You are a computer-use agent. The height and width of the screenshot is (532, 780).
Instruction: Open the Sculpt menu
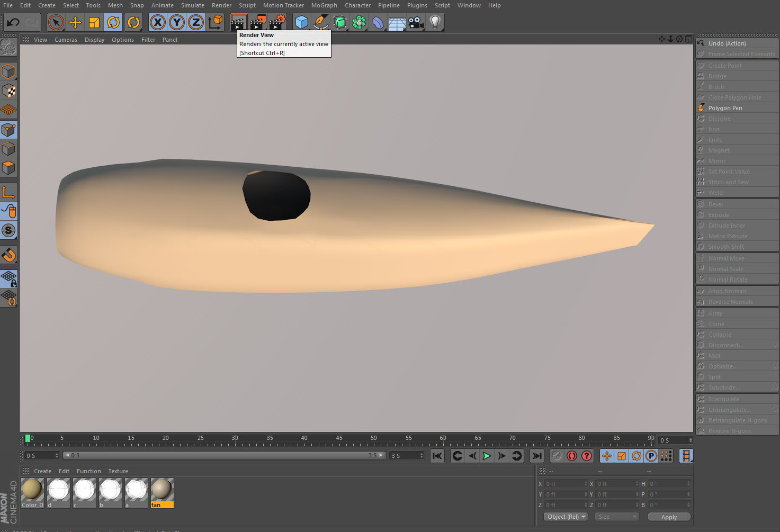pyautogui.click(x=247, y=5)
